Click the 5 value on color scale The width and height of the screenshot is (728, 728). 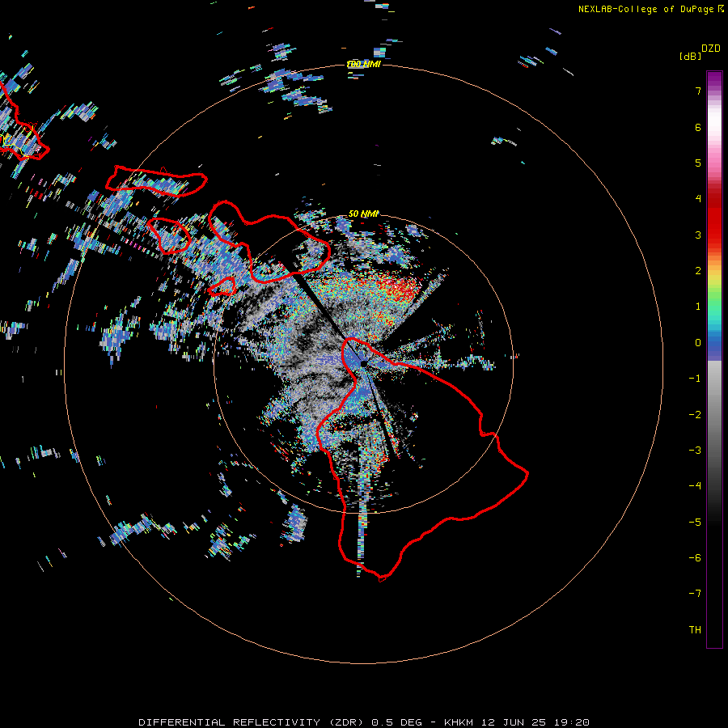(x=698, y=163)
